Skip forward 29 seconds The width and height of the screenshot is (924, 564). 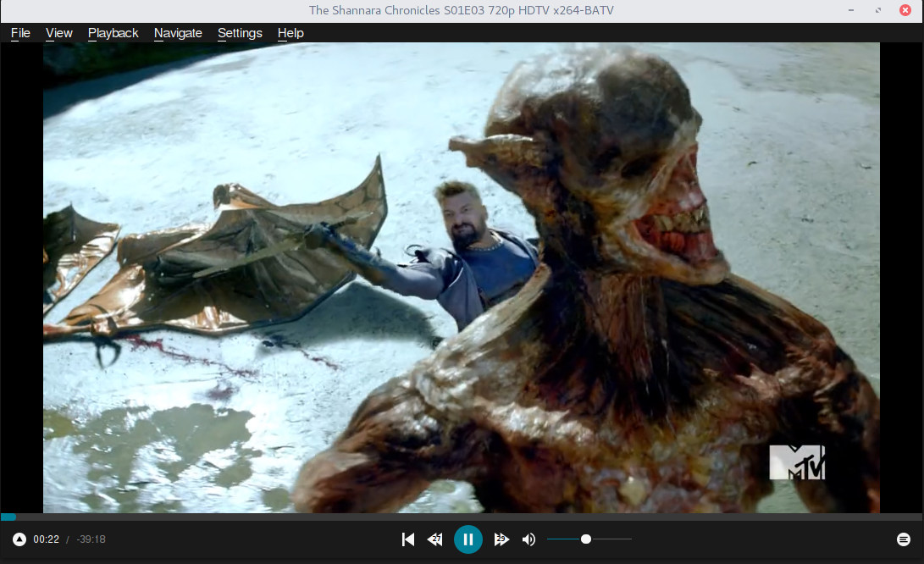(501, 539)
